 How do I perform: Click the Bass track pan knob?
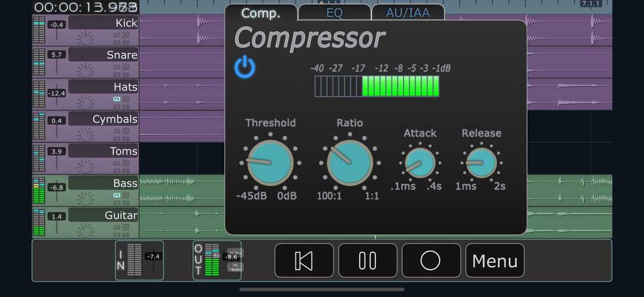[x=85, y=199]
